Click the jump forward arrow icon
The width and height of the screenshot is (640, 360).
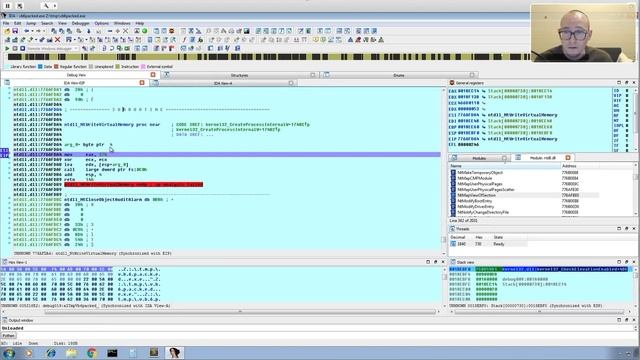(x=38, y=31)
